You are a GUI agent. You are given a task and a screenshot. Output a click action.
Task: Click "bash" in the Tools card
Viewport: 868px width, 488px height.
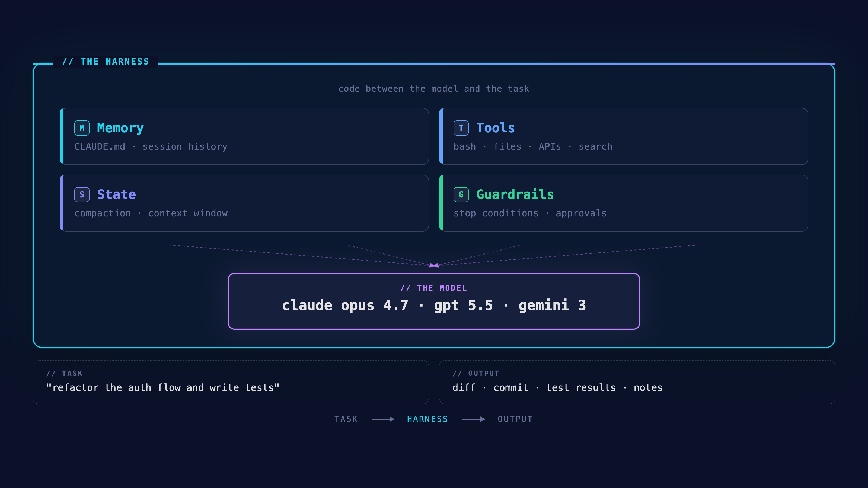pyautogui.click(x=465, y=146)
